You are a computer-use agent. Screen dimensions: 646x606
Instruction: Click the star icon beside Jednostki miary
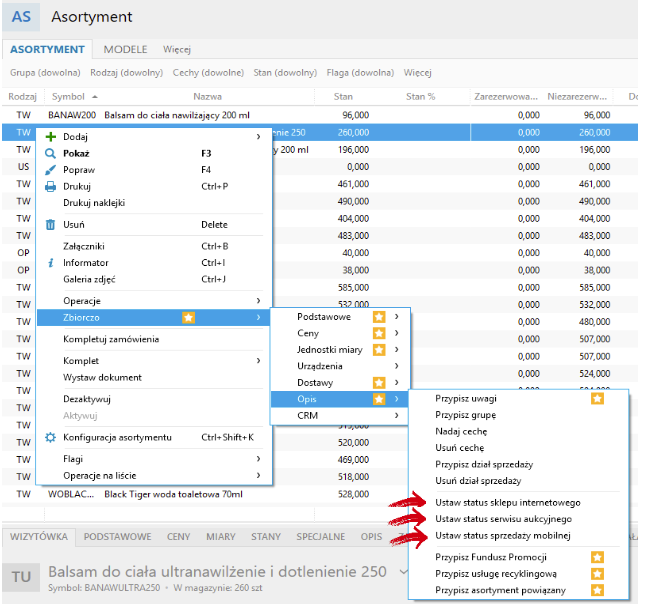379,350
